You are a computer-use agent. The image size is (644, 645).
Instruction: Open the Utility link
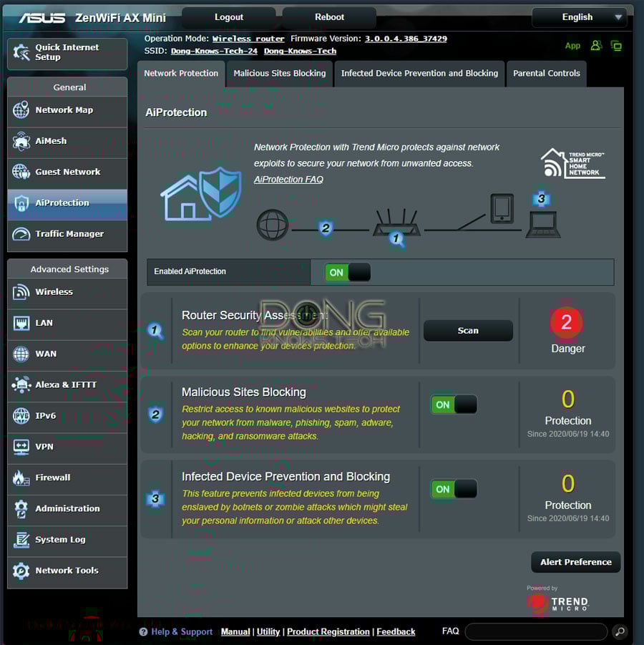(268, 632)
